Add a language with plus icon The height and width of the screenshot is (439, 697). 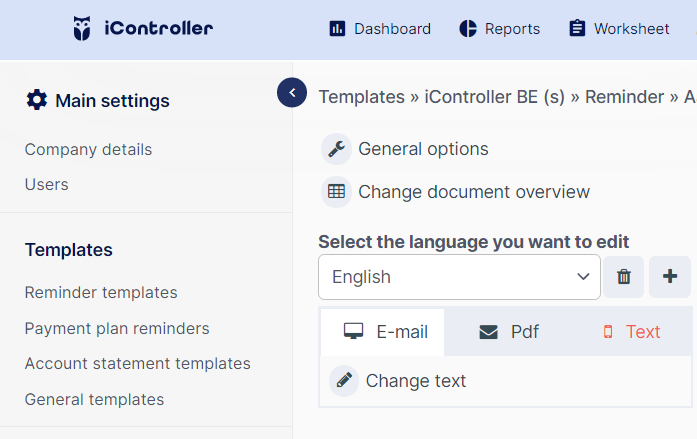point(670,277)
